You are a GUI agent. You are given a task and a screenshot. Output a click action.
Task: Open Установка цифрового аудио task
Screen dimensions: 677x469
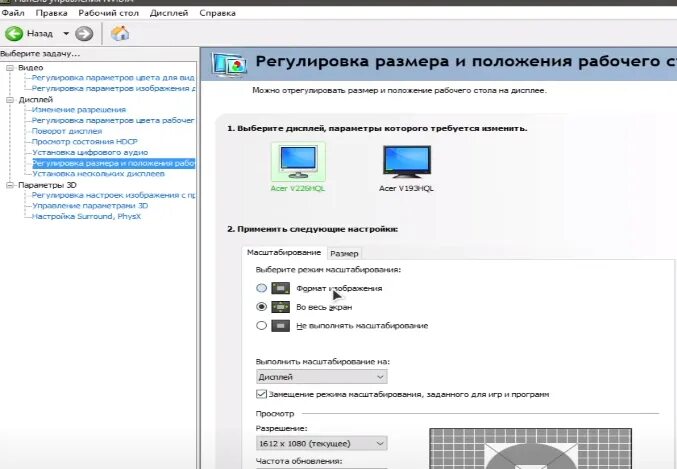(90, 152)
